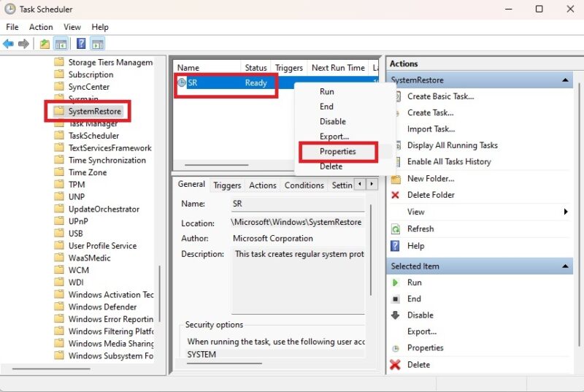The image size is (584, 392).
Task: Click the SyncCenter folder icon
Action: coord(59,86)
